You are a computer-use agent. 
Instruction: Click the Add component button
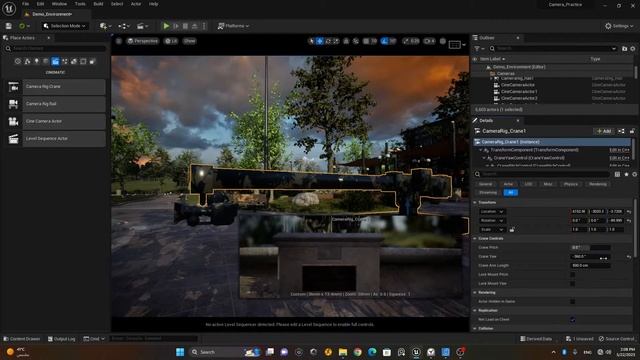(x=604, y=131)
